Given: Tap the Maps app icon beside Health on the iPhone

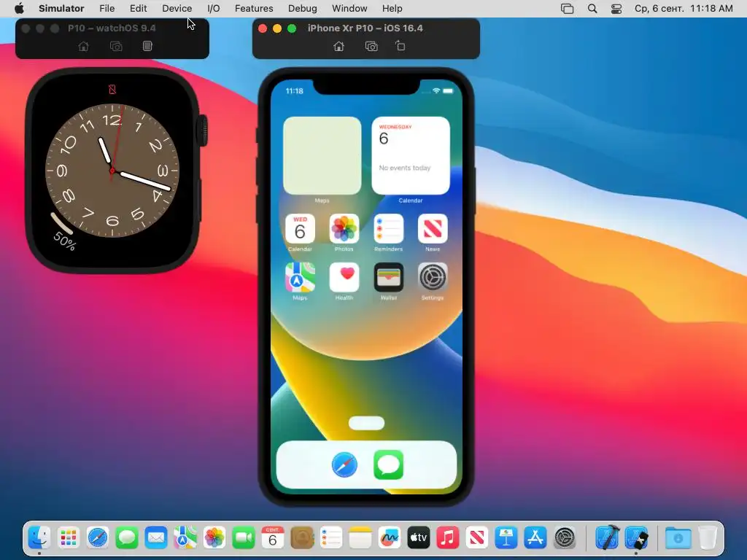Looking at the screenshot, I should point(300,277).
